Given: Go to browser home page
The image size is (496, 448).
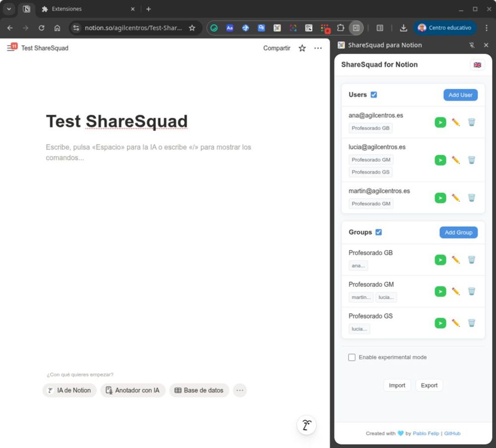Looking at the screenshot, I should 57,28.
